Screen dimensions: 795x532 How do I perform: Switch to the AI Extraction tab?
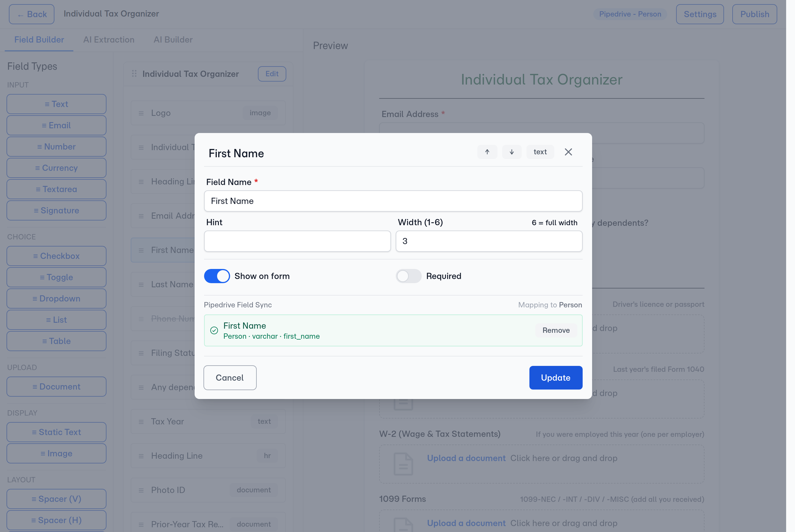[x=109, y=40]
